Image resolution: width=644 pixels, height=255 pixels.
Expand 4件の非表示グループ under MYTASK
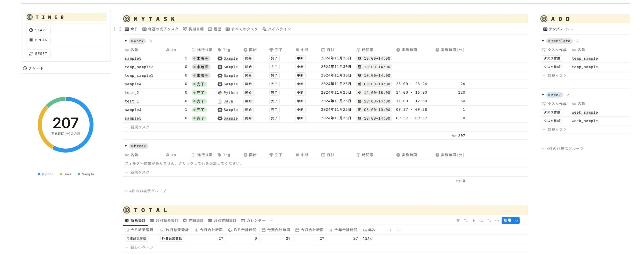click(145, 191)
